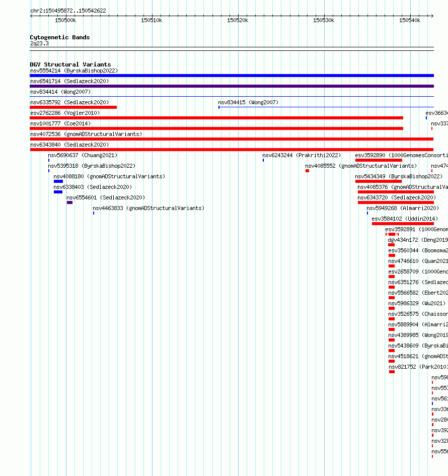Click the small red nsv4085552 marker
This screenshot has width=448, height=476.
point(307,171)
